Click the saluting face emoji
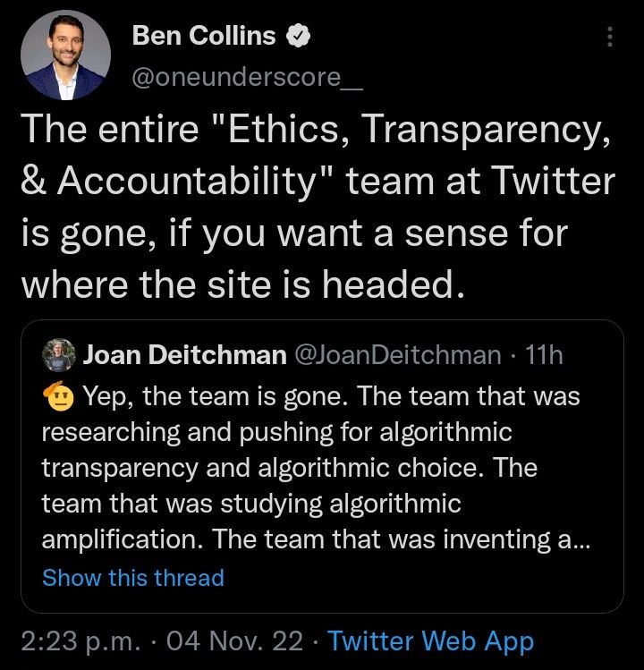This screenshot has width=644, height=670. click(58, 394)
